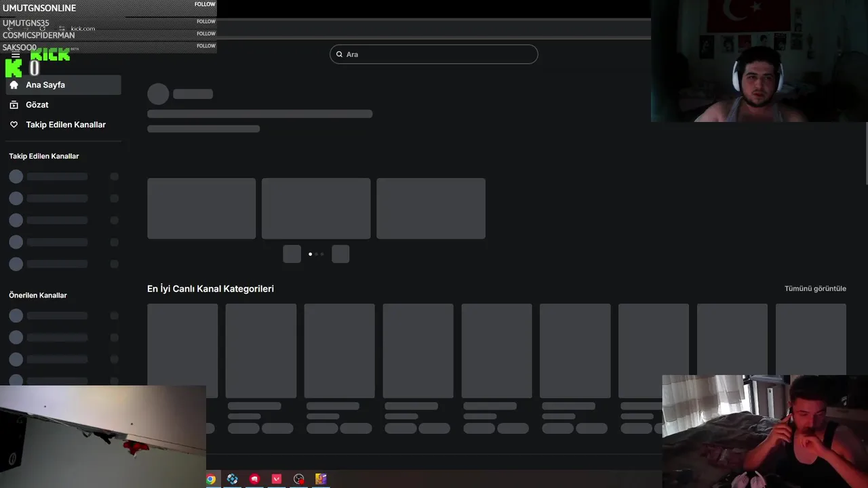The height and width of the screenshot is (488, 868).
Task: Click the browse icon beside Gözat
Action: 14,105
